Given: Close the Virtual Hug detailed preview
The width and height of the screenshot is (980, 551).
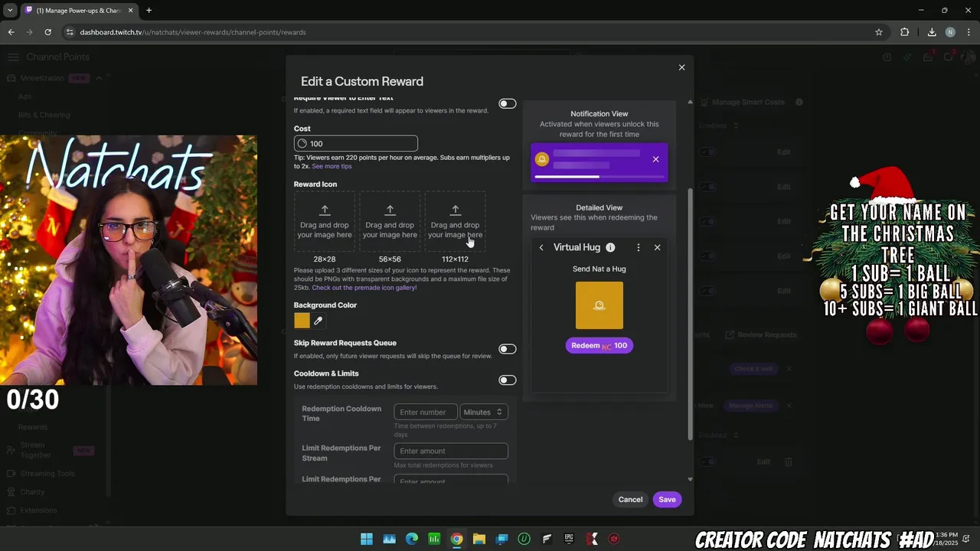Looking at the screenshot, I should point(657,247).
